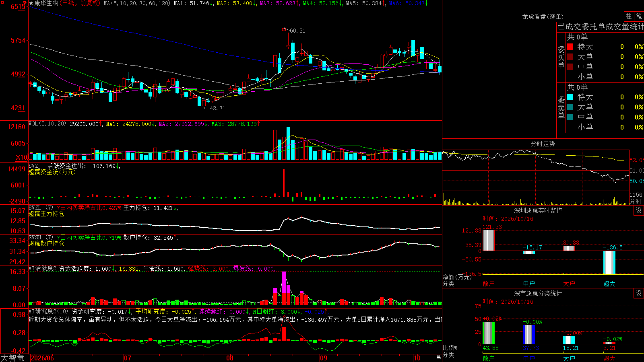Click 中户 category in 深市超赢分类统计 chart
This screenshot has height=362, width=644.
529,358
